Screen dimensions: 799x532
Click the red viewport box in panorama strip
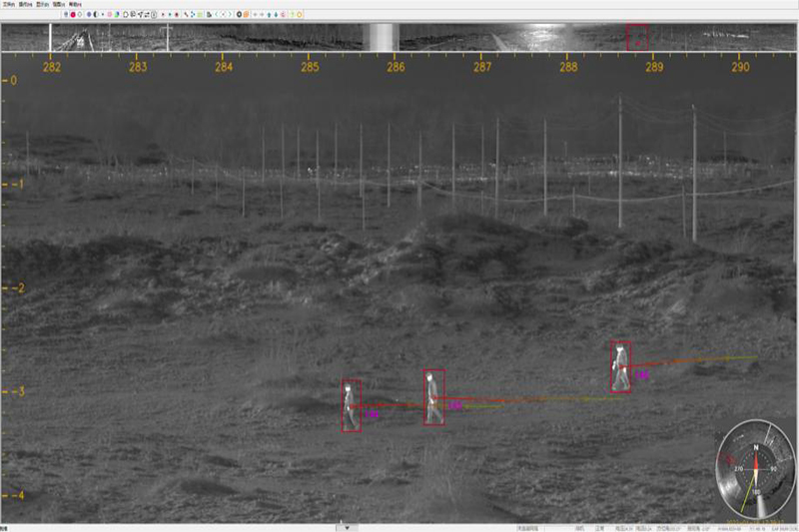[636, 38]
